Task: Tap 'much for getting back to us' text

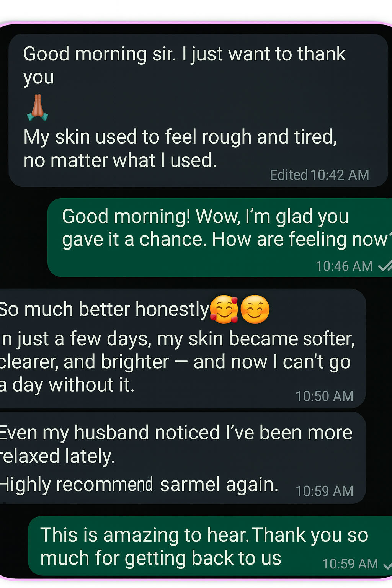Action: [161, 558]
